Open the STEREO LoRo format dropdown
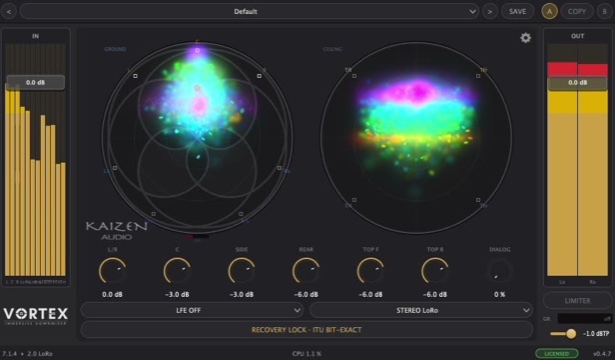Image resolution: width=615 pixels, height=360 pixels. click(x=421, y=310)
